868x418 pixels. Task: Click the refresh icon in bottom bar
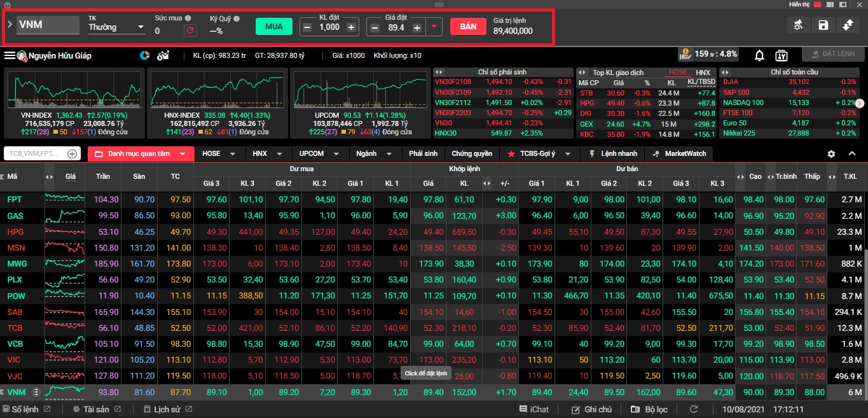pyautogui.click(x=694, y=409)
